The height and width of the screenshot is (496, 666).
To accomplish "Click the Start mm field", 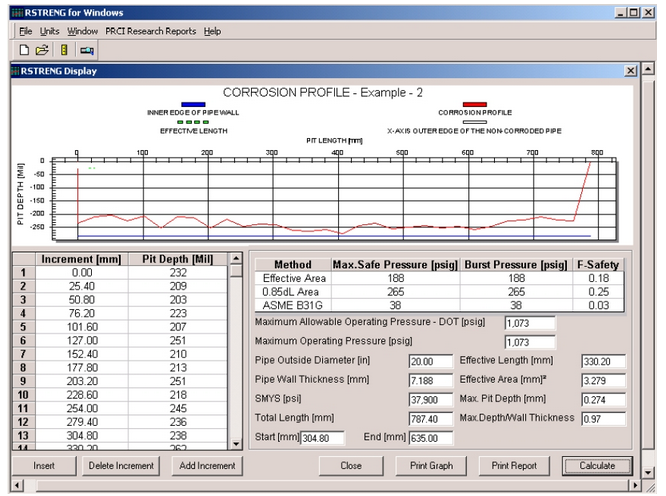I will (322, 438).
